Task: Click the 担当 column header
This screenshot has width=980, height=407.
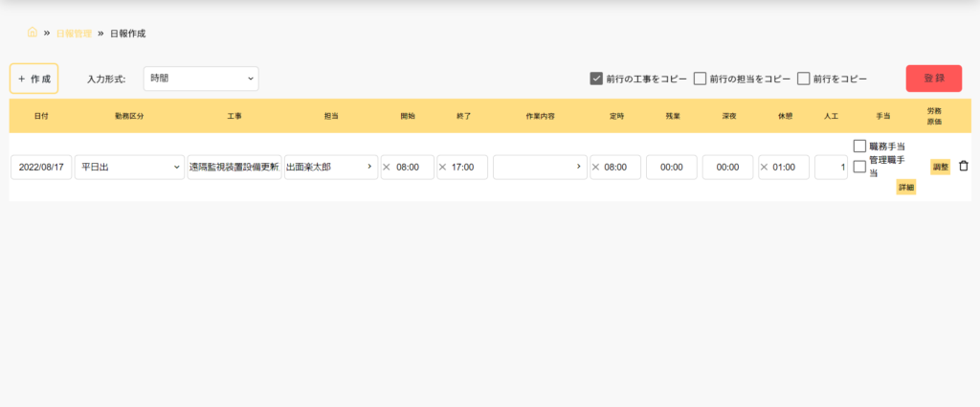Action: [331, 116]
